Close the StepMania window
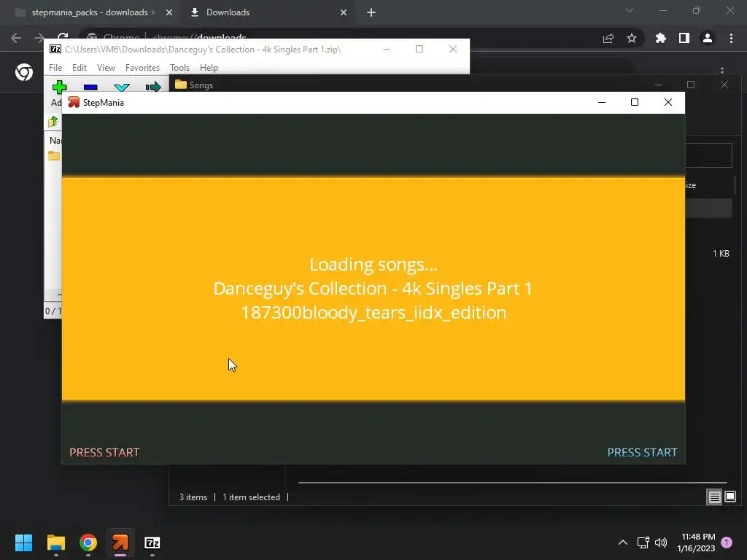 (x=668, y=102)
